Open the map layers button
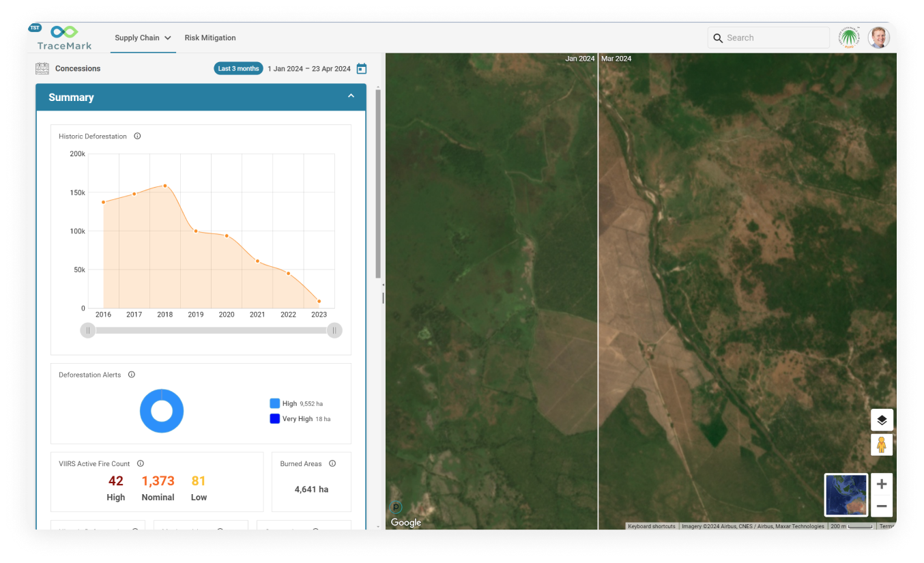This screenshot has width=924, height=563. [x=882, y=420]
